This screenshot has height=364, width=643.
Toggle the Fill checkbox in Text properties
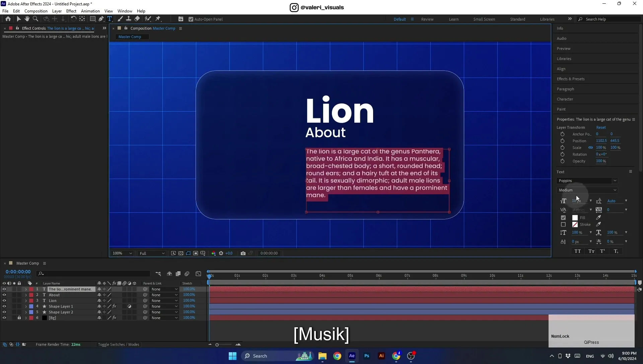coord(563,217)
